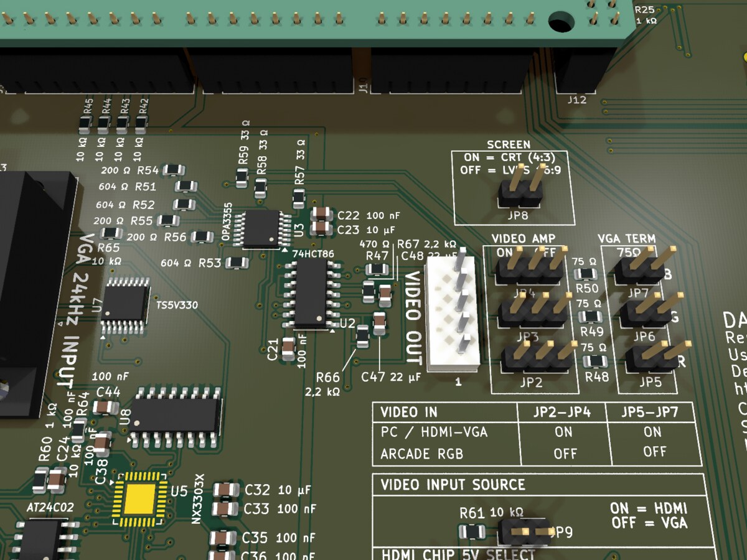Select the R54 200 Ω resistor
This screenshot has width=747, height=560.
(173, 170)
